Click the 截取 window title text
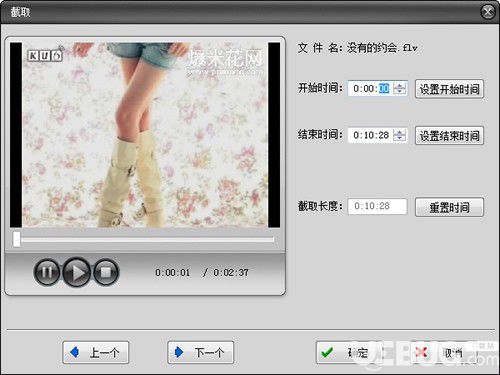Image resolution: width=500 pixels, height=375 pixels. click(x=20, y=12)
